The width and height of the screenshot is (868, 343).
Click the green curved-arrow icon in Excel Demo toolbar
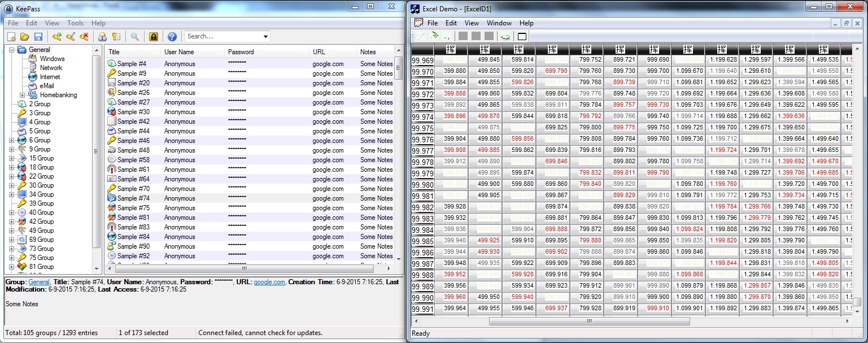434,36
